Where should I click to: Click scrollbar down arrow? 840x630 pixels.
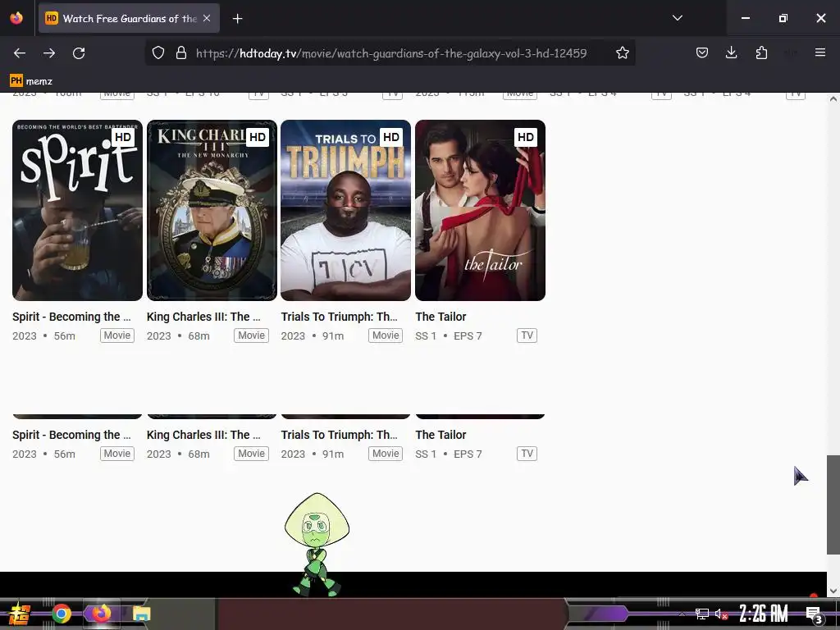pyautogui.click(x=833, y=591)
